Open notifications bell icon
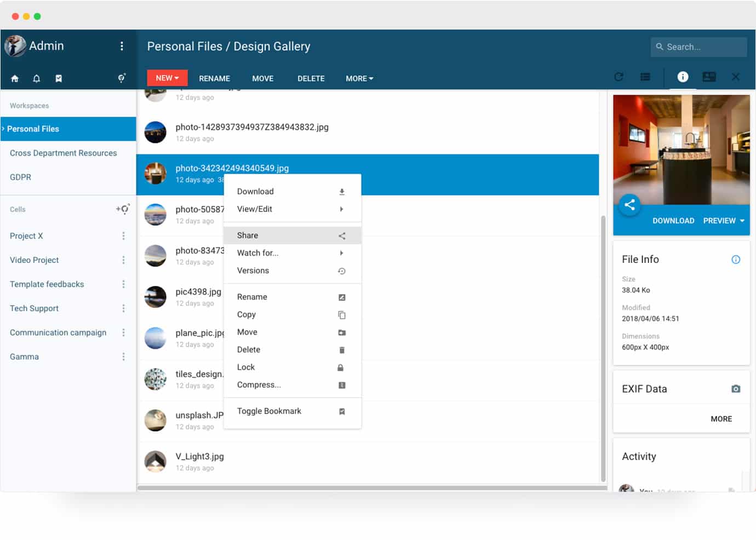This screenshot has width=756, height=540. click(x=37, y=78)
